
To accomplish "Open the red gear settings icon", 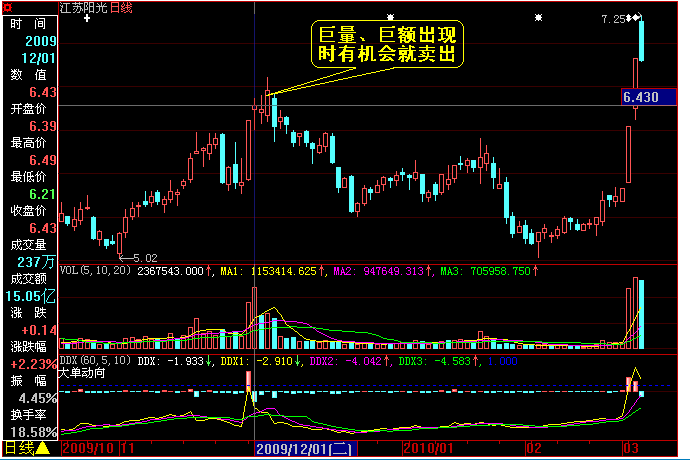I will [7, 7].
